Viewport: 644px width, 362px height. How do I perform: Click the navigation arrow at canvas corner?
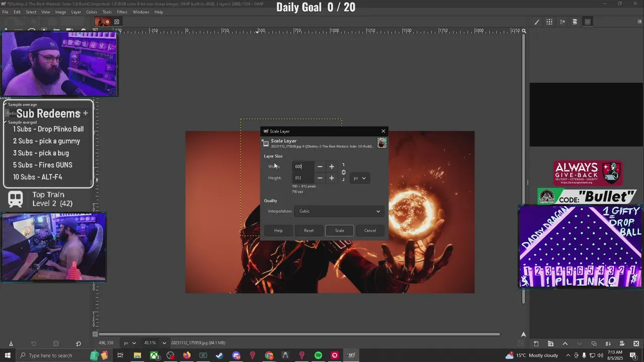coord(524,334)
